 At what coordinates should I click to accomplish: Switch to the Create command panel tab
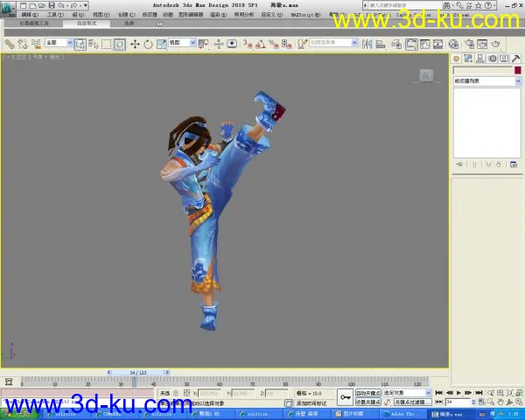tap(456, 59)
